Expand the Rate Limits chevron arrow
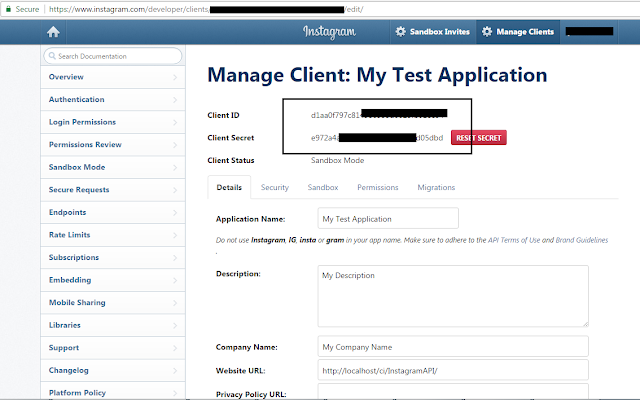 tap(175, 235)
